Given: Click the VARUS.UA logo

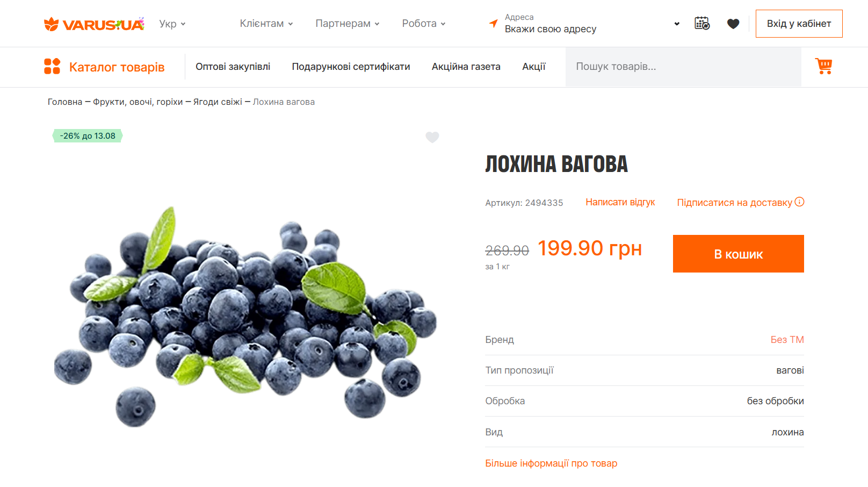Looking at the screenshot, I should click(94, 24).
